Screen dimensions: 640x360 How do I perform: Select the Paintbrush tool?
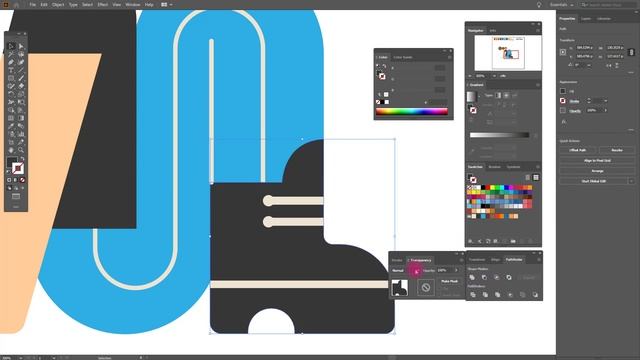[x=21, y=78]
